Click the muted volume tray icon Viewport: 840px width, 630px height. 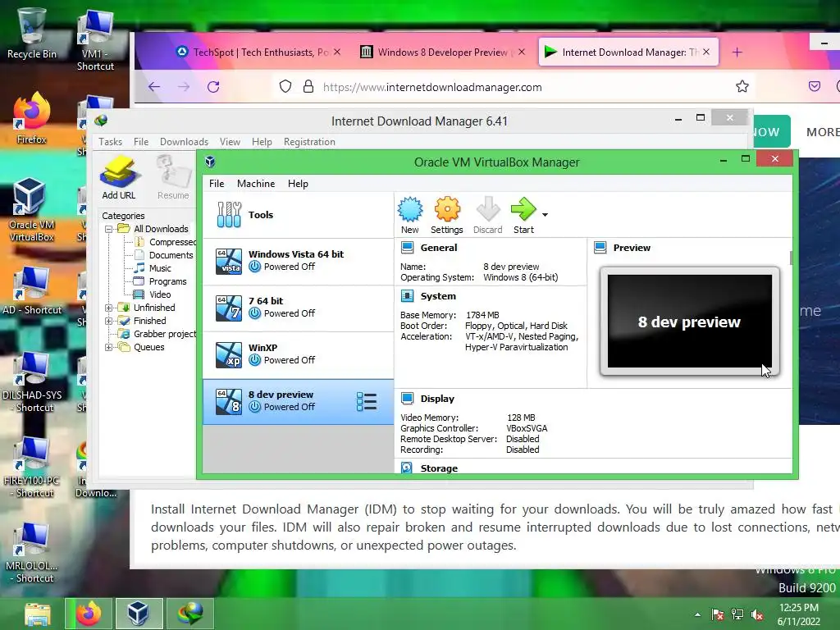pyautogui.click(x=757, y=614)
